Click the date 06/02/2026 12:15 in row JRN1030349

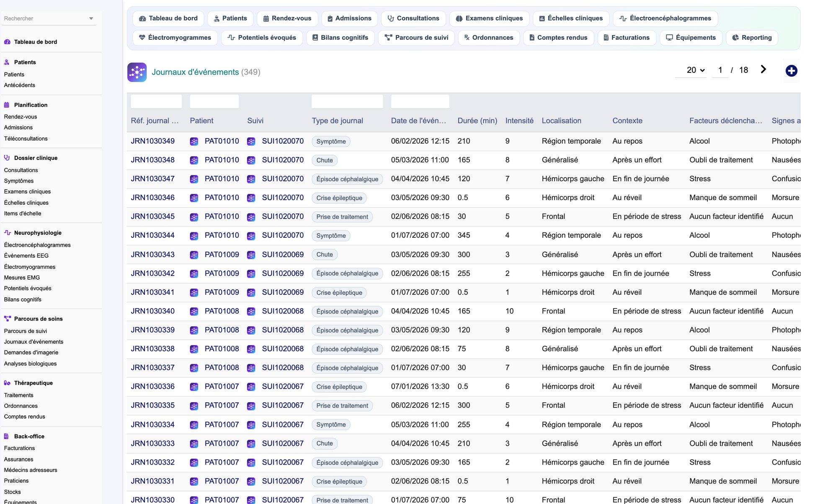coord(420,141)
